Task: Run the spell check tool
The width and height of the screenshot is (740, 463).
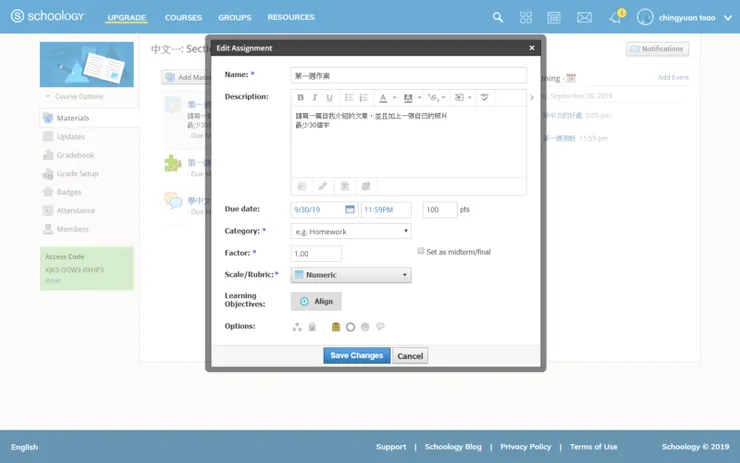Action: click(x=485, y=98)
